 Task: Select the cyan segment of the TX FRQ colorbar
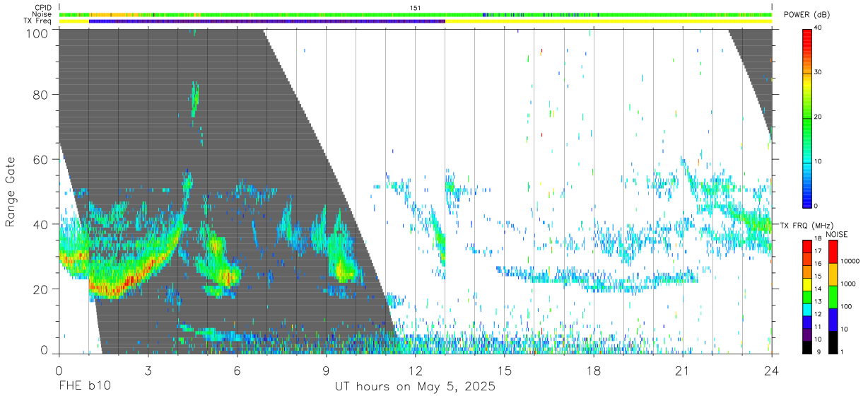coord(807,310)
